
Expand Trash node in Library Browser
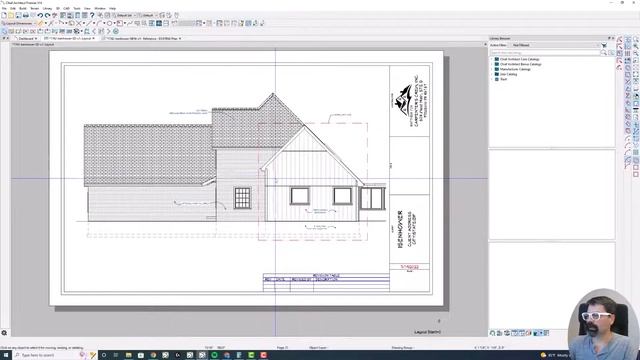point(492,79)
